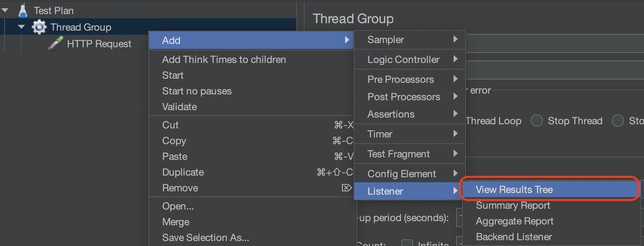The width and height of the screenshot is (644, 246).
Task: Choose Validate from the context menu
Action: pyautogui.click(x=179, y=107)
